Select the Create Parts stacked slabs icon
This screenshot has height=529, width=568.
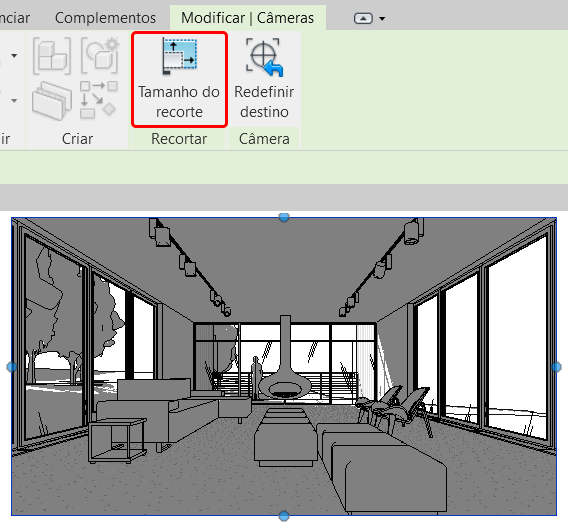pyautogui.click(x=52, y=101)
